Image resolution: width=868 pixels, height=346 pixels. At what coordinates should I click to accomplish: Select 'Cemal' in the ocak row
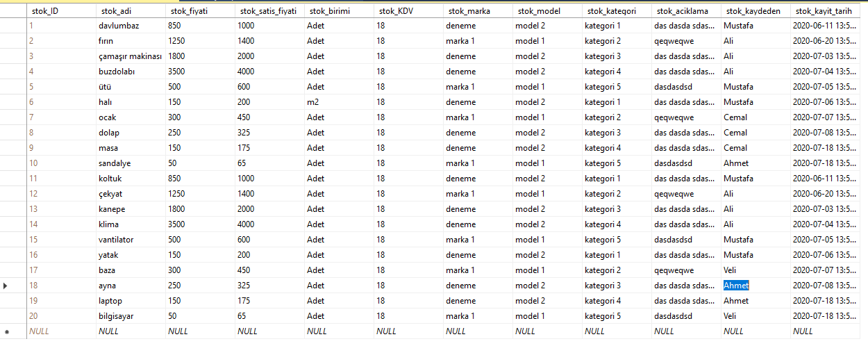(x=756, y=117)
